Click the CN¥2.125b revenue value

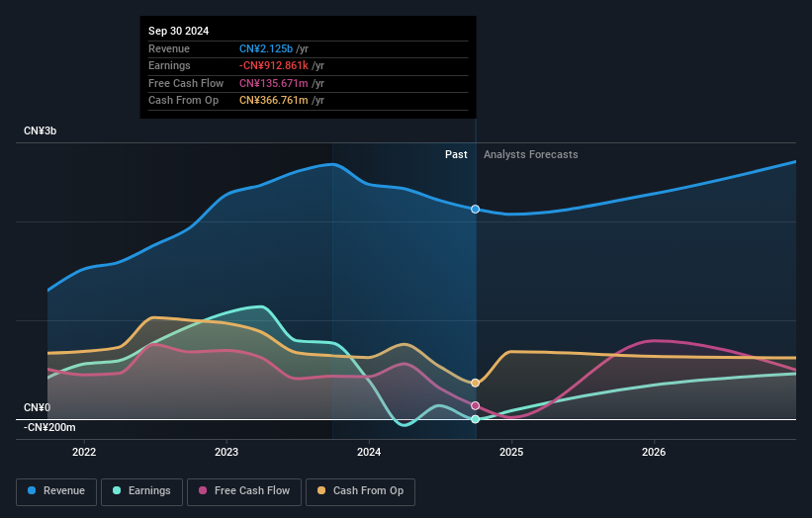(x=266, y=48)
